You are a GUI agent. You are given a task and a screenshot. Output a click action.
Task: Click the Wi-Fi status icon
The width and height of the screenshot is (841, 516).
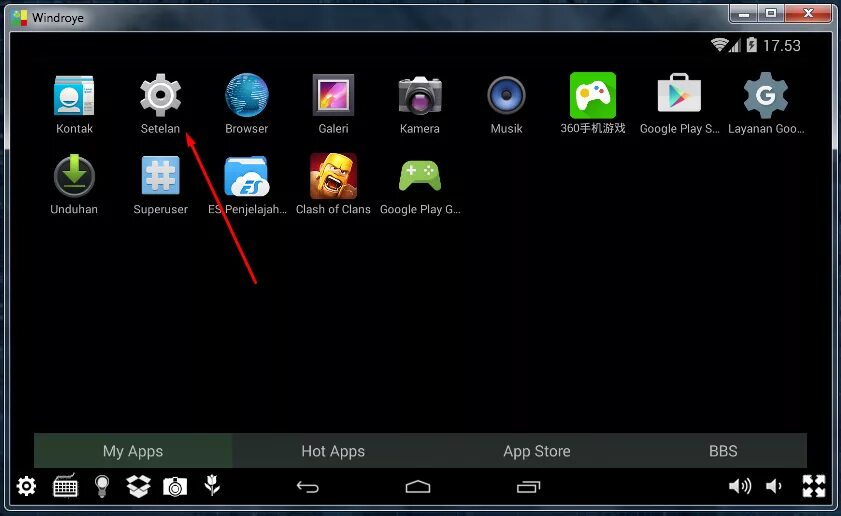coord(719,45)
